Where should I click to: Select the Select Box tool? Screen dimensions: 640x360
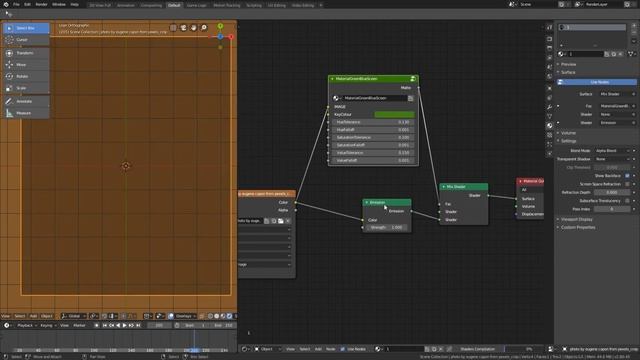27,28
